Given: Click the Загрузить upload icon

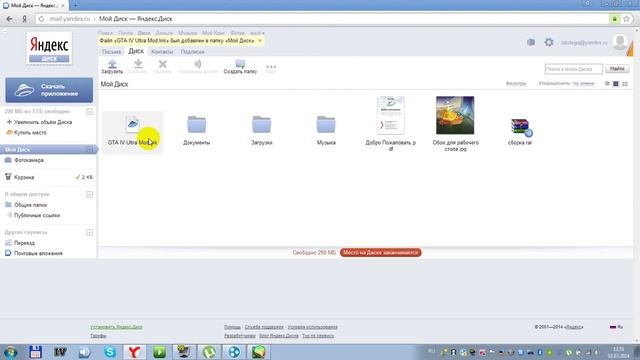Looking at the screenshot, I should (112, 64).
